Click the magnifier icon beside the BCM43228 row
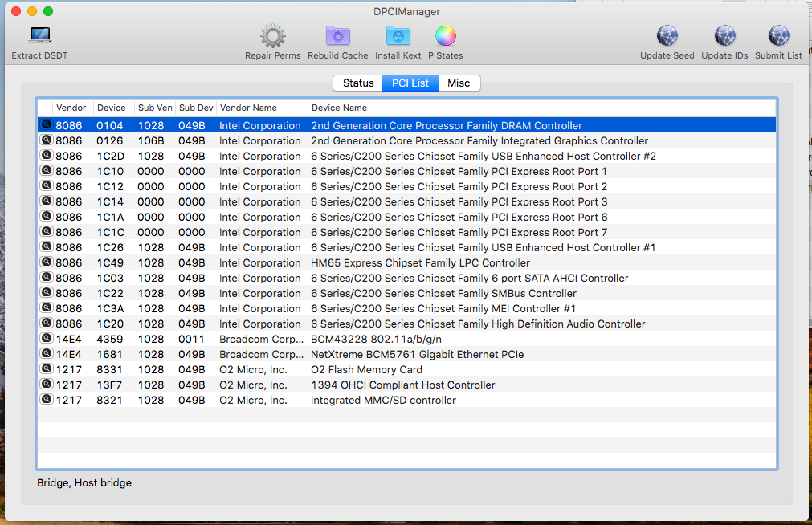Screen dimensions: 812x525 click(x=47, y=339)
